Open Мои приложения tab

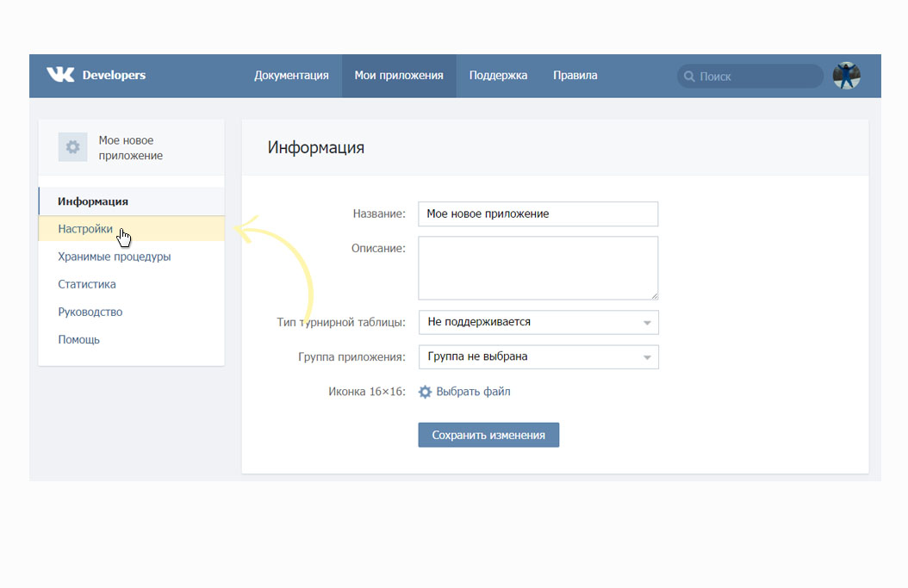(x=399, y=76)
